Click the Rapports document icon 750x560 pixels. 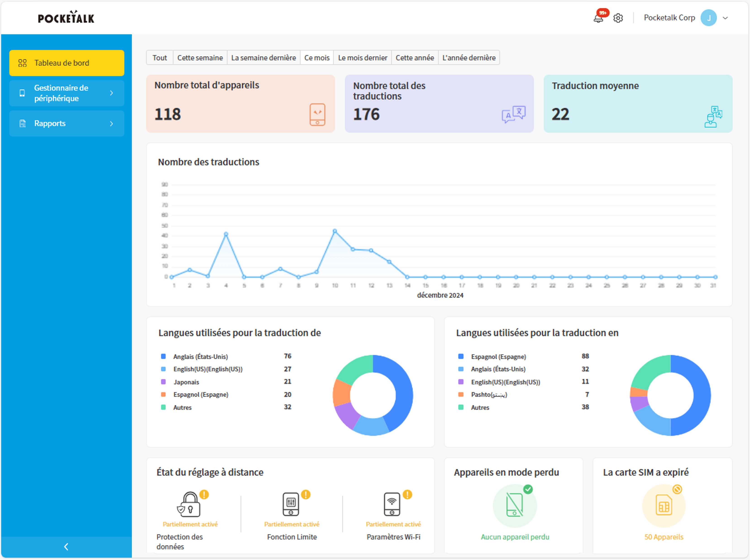[x=23, y=123]
